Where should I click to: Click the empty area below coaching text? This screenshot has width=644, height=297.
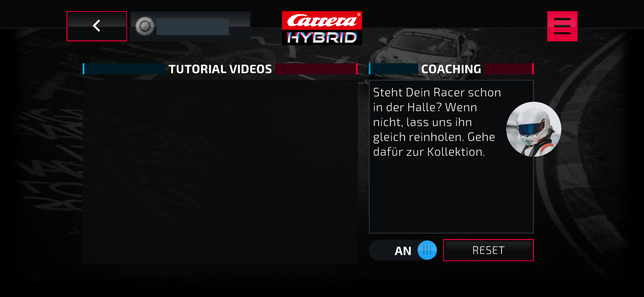[x=451, y=196]
